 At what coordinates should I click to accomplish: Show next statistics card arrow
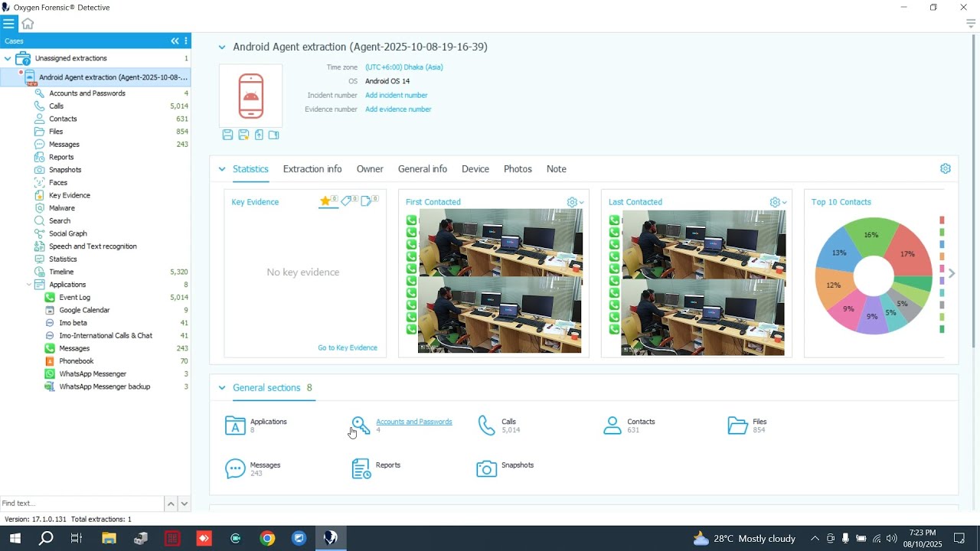coord(952,273)
